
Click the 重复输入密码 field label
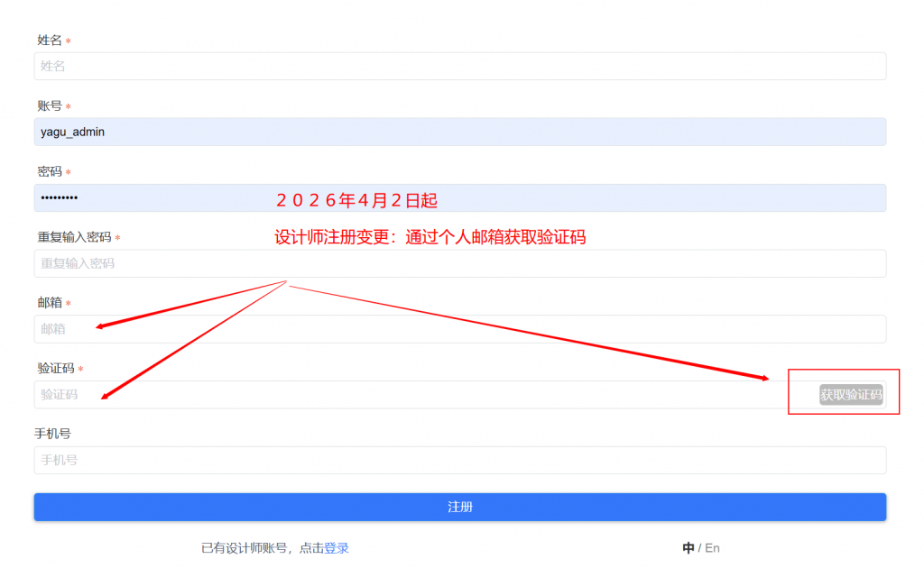[x=74, y=237]
